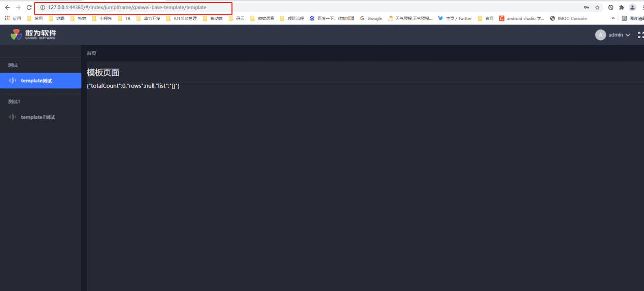Toggle fullscreen with the expand icon
This screenshot has height=291, width=644.
[641, 35]
